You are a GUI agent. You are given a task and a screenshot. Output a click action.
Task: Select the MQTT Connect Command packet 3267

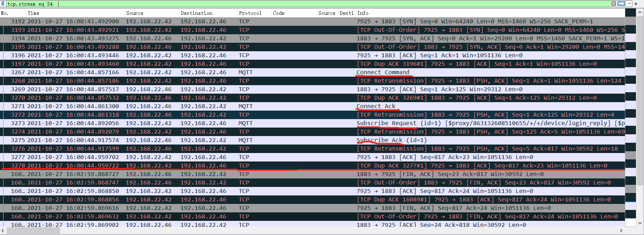point(312,72)
